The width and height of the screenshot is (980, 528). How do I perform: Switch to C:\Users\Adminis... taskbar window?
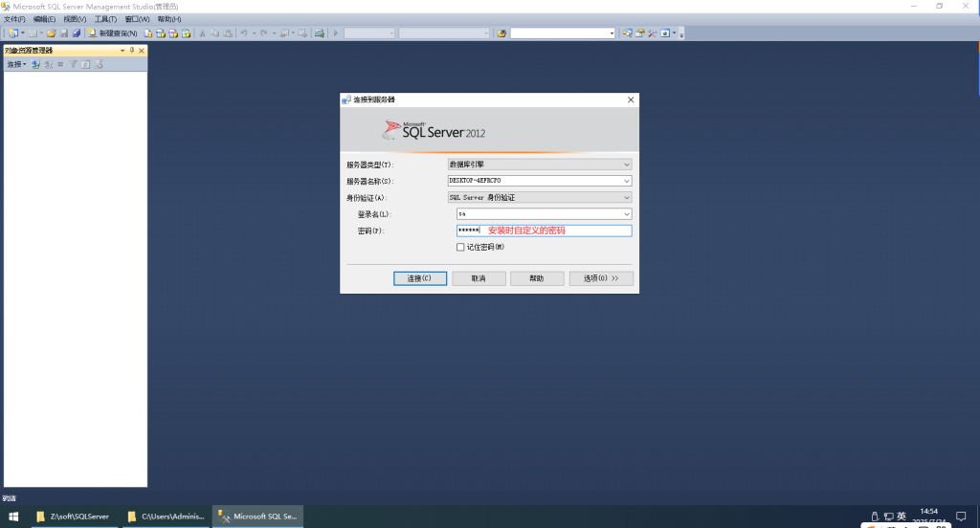point(167,517)
